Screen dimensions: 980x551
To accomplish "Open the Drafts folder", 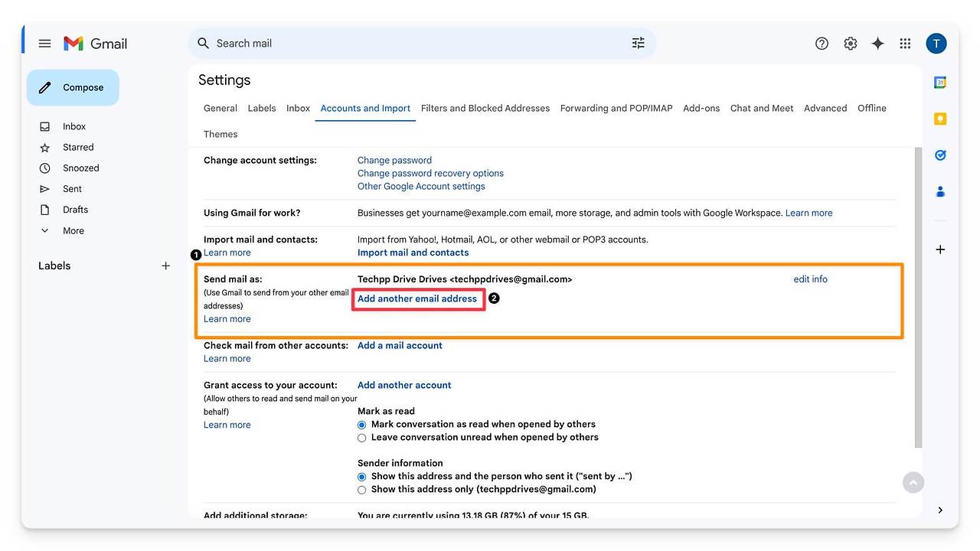I will tap(76, 210).
